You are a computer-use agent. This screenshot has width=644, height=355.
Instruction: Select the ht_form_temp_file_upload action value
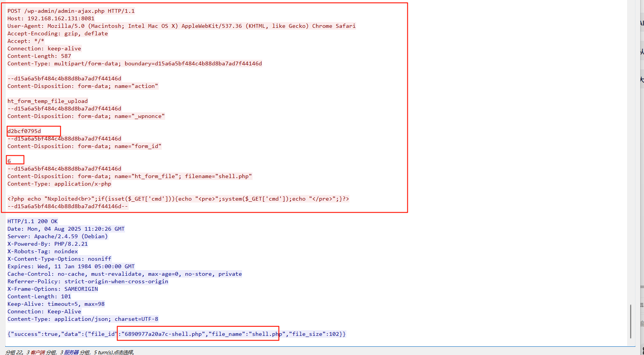click(x=47, y=101)
